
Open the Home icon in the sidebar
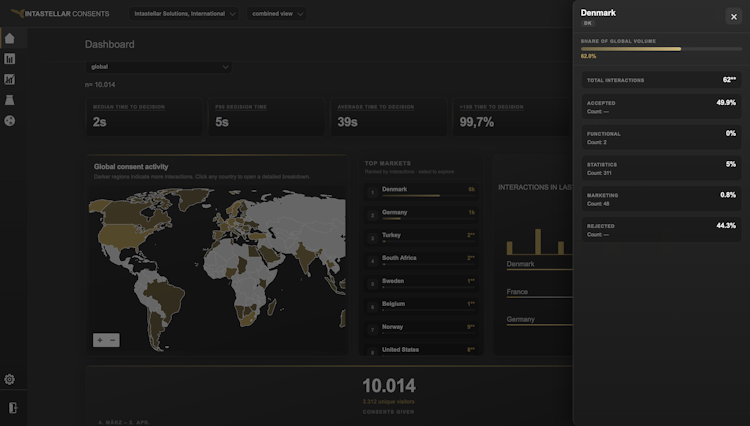click(x=10, y=38)
